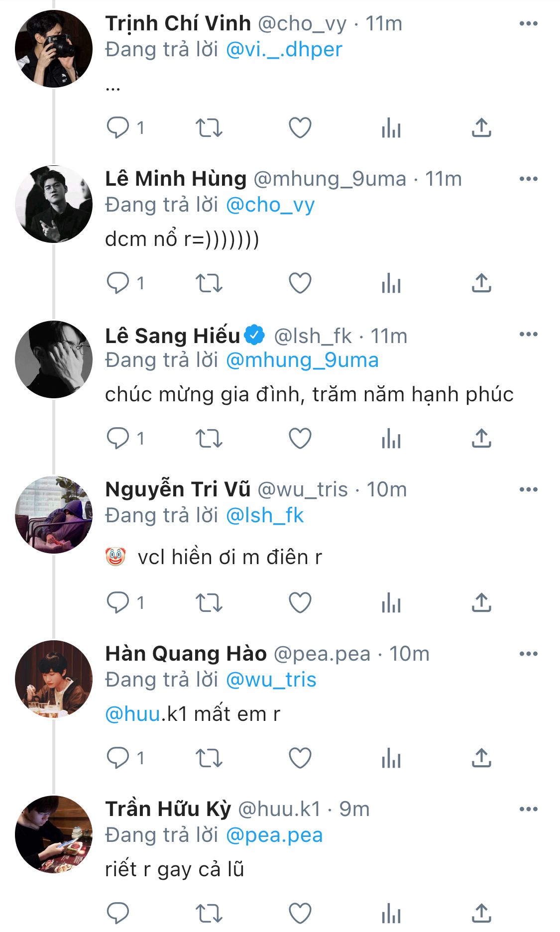Image resolution: width=560 pixels, height=932 pixels.
Task: Reply to Trần Hữu Kỳ's tweet
Action: coord(118,913)
